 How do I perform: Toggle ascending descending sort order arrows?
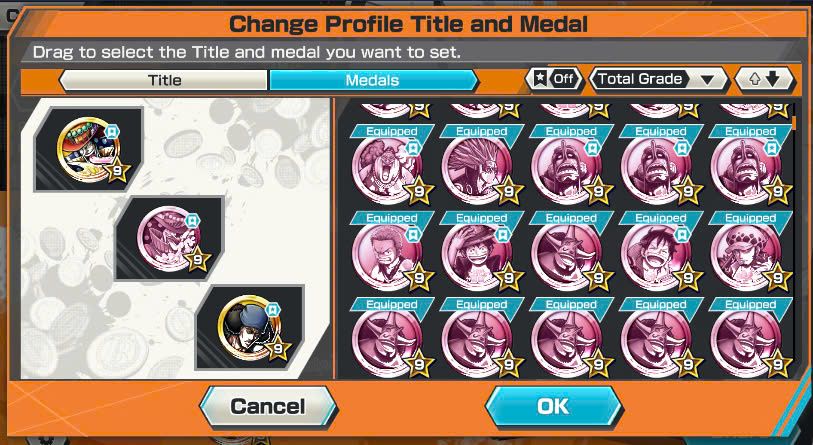click(765, 79)
